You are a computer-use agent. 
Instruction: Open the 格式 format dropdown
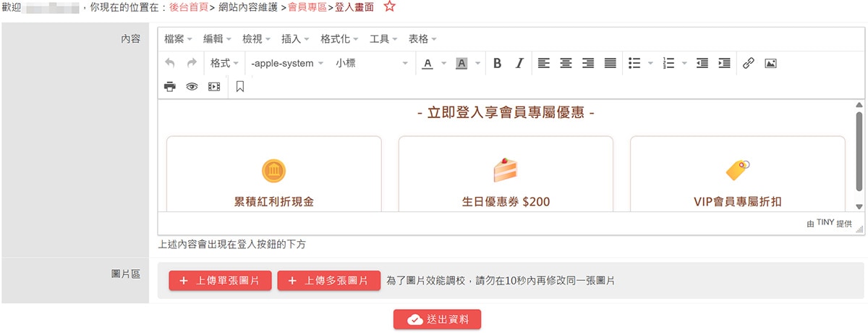coord(224,64)
